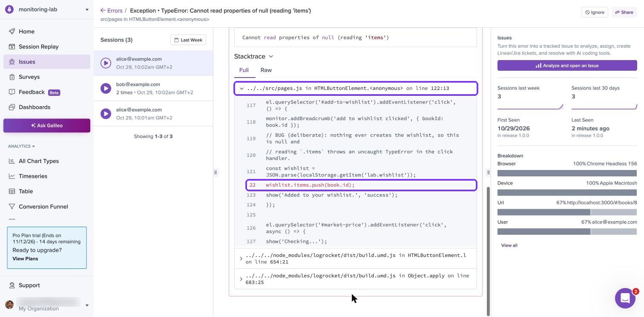This screenshot has width=644, height=317.
Task: Play alice@example.com session from 10:01am
Action: coord(106,114)
